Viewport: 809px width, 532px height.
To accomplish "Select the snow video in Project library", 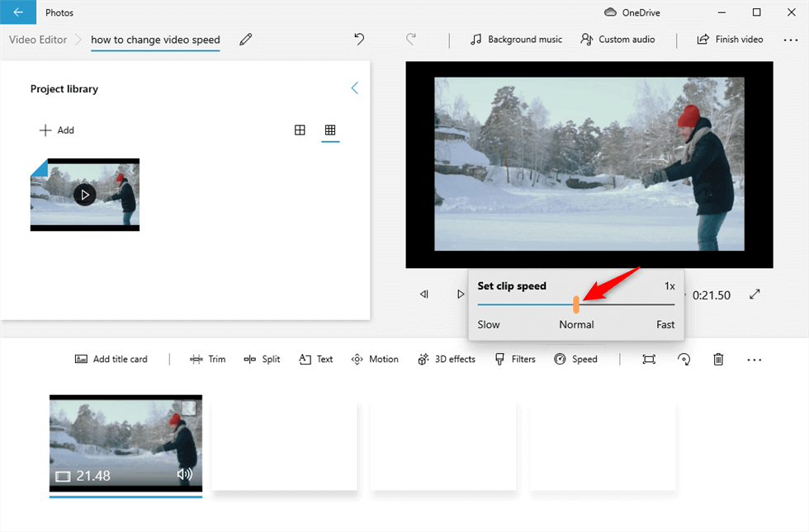I will [84, 195].
